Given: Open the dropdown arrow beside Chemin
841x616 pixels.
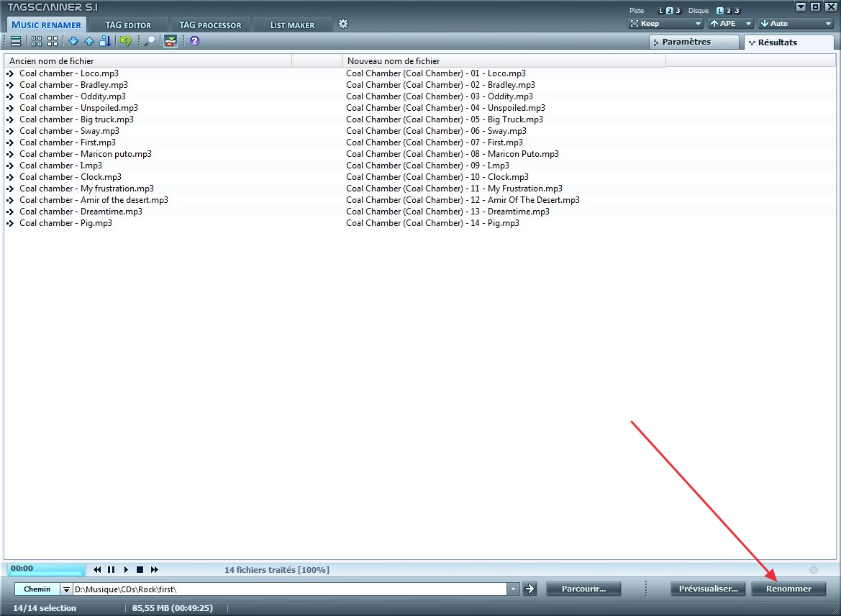Looking at the screenshot, I should pyautogui.click(x=66, y=589).
